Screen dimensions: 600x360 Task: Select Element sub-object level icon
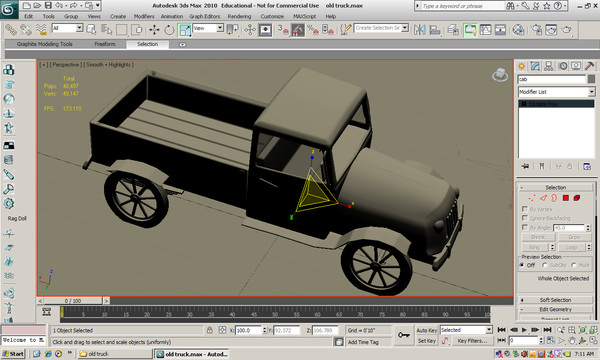coord(577,198)
